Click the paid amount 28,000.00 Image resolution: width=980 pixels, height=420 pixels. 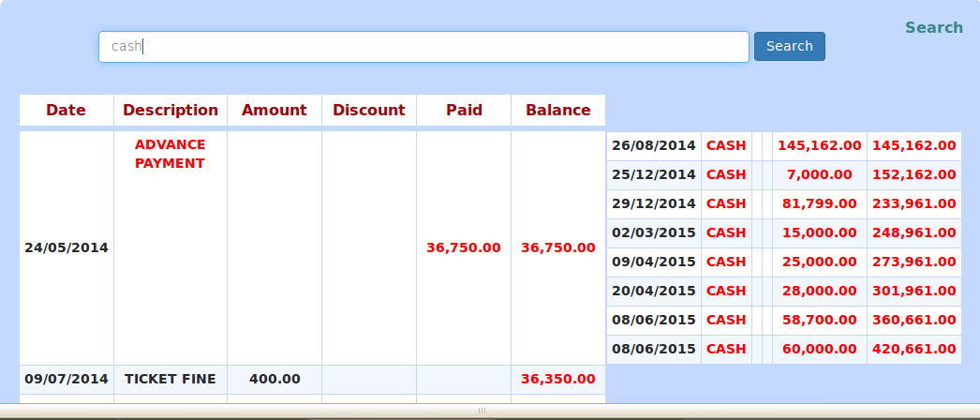(820, 291)
